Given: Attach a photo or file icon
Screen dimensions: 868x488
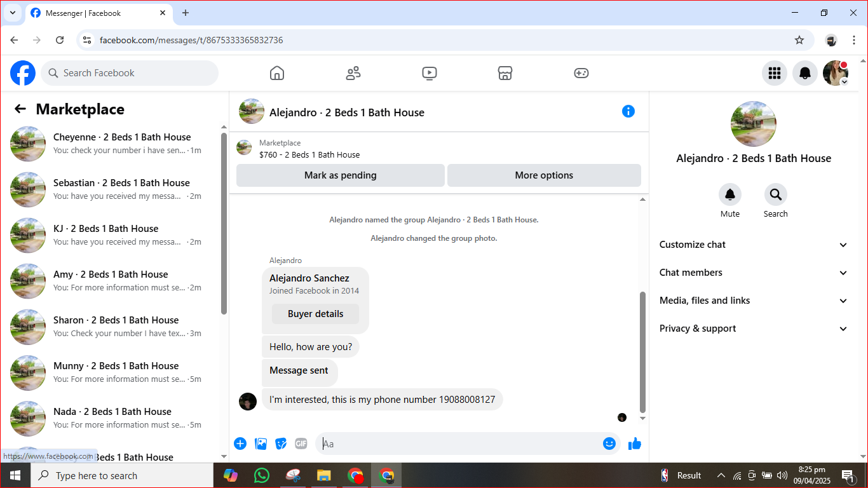Looking at the screenshot, I should pos(261,444).
